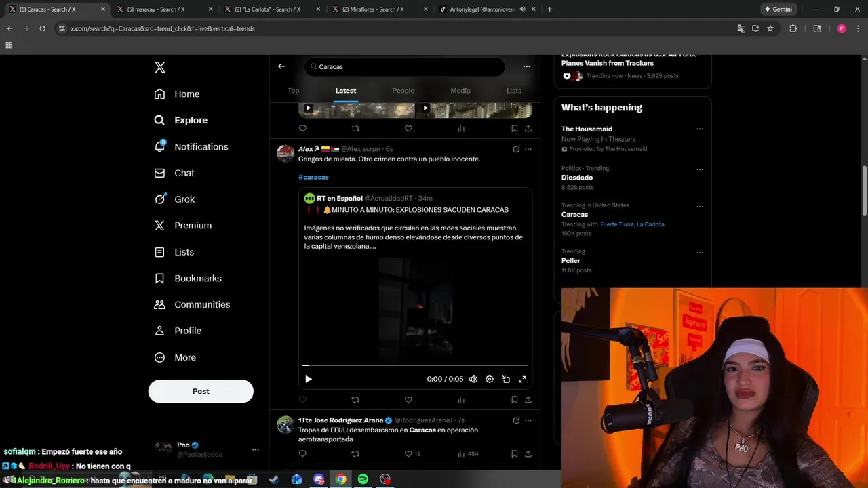The height and width of the screenshot is (488, 868).
Task: Open Diosdado trend options menu
Action: pyautogui.click(x=700, y=169)
